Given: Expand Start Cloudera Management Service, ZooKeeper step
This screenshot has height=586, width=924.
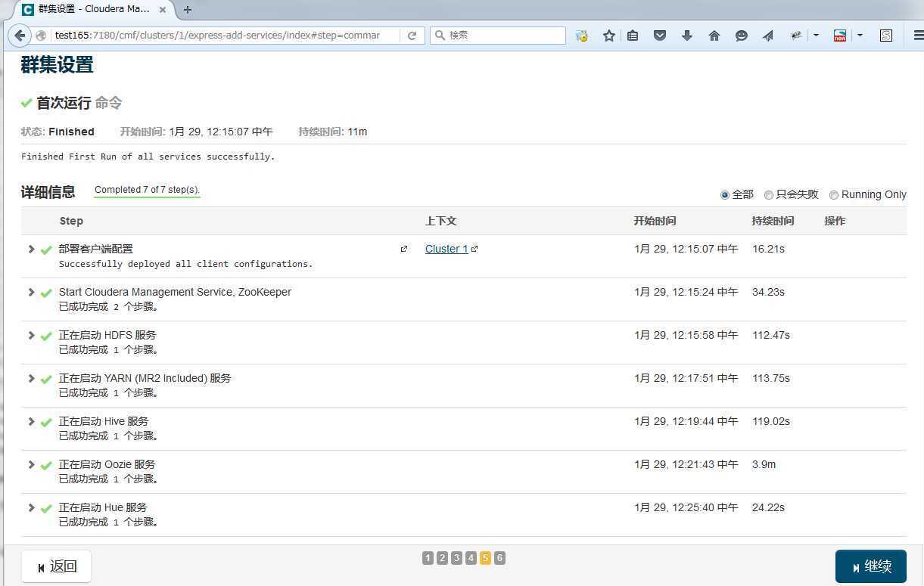Looking at the screenshot, I should coord(31,292).
